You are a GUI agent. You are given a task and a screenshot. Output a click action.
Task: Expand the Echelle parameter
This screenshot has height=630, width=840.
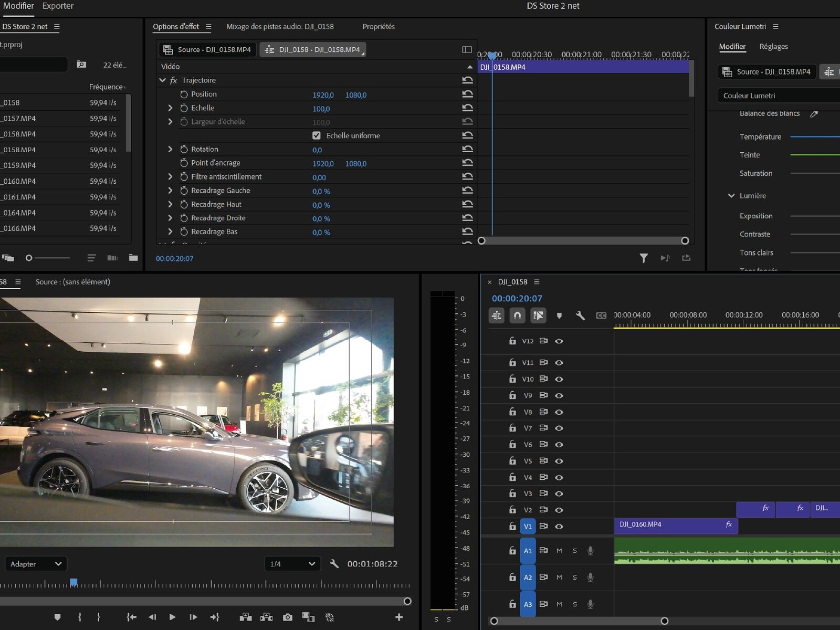point(170,108)
